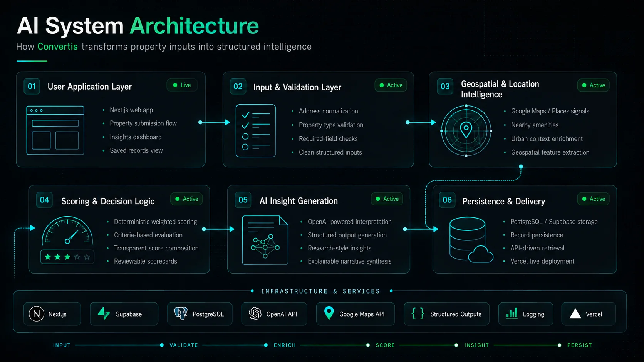Click the 04 step number badge

[44, 200]
